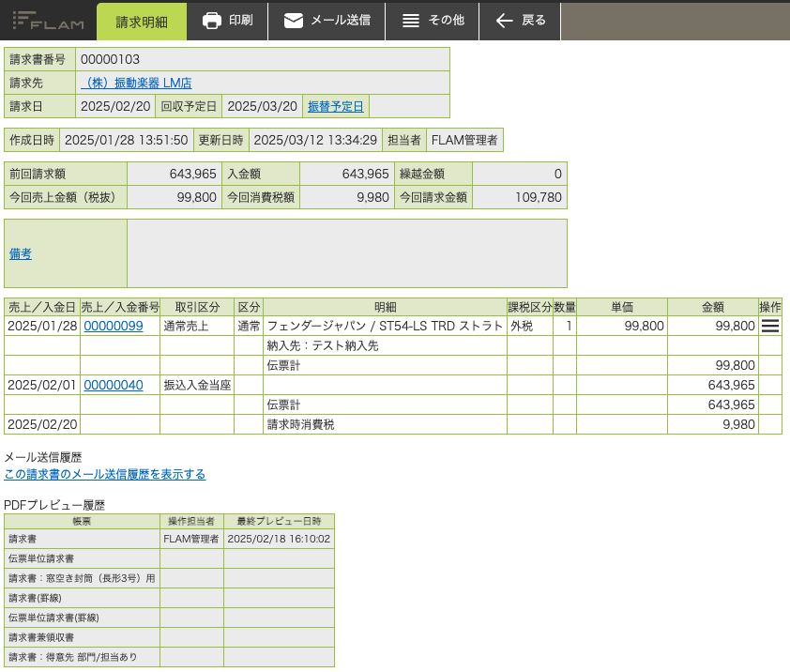Open sales slip number 00000099
Screen dimensions: 790x672
pos(114,327)
